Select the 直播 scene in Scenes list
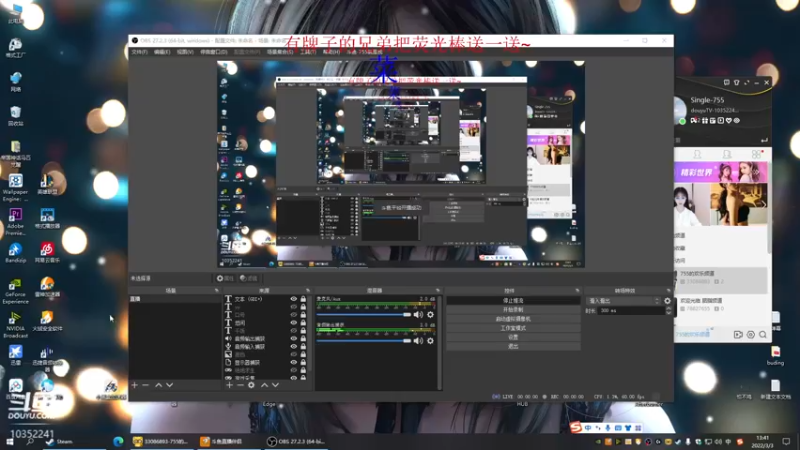The width and height of the screenshot is (800, 450). pyautogui.click(x=175, y=299)
